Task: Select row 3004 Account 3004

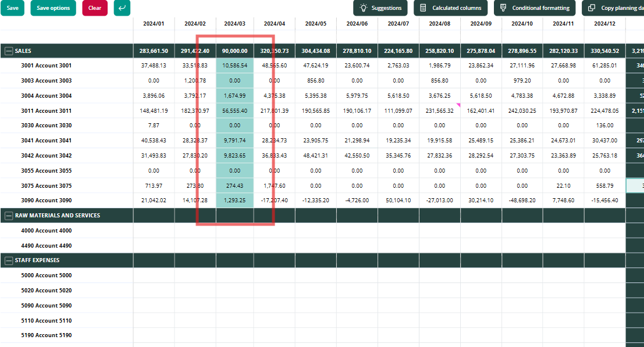Action: tap(47, 96)
